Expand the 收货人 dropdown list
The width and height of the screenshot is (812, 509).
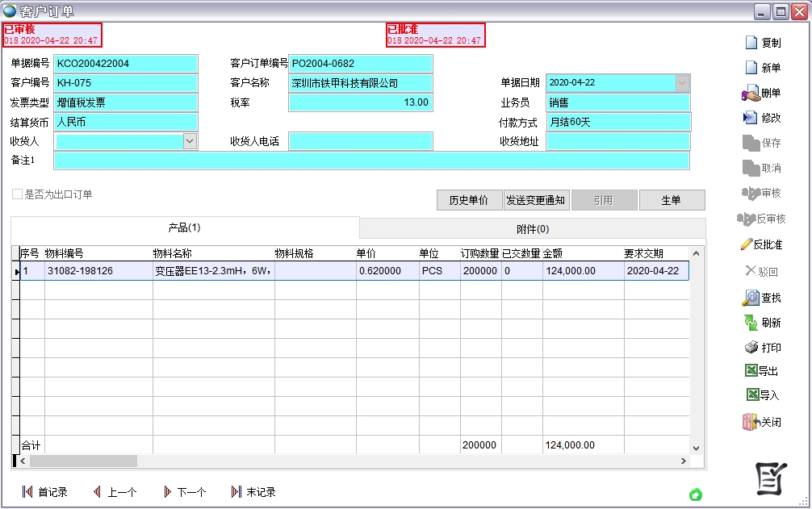point(190,141)
